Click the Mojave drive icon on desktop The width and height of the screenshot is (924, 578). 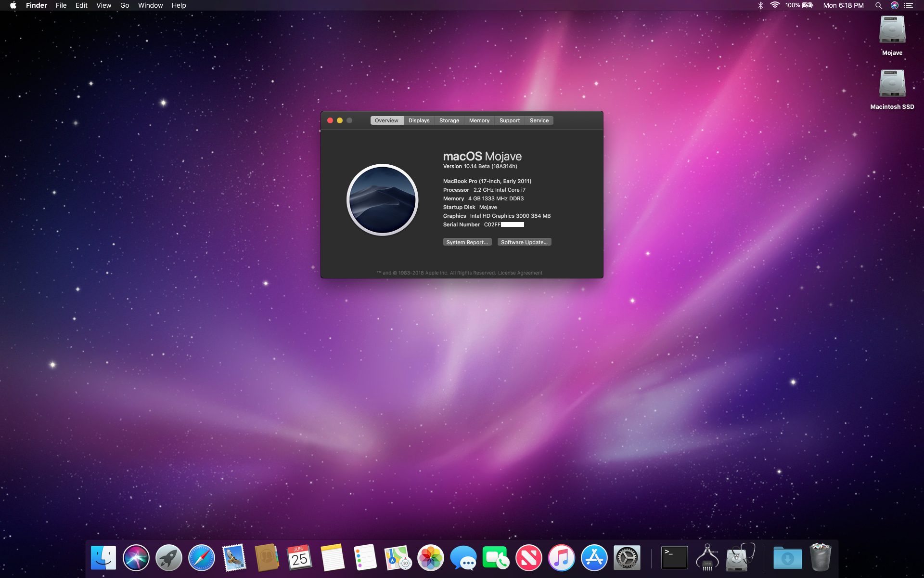(x=891, y=32)
